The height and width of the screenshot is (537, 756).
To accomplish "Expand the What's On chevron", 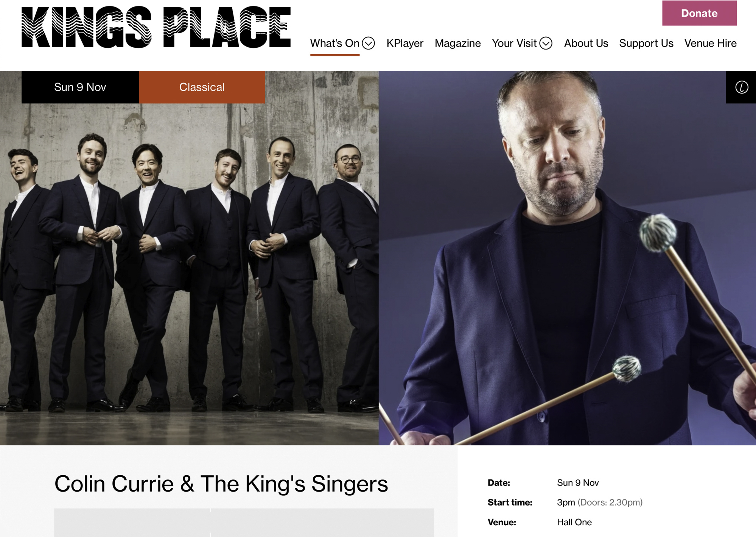I will click(368, 43).
